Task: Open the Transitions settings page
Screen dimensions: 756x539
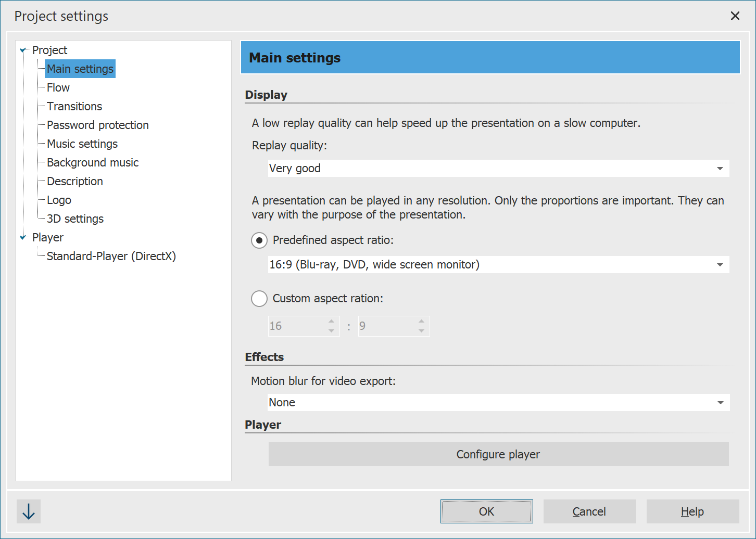Action: pos(74,106)
